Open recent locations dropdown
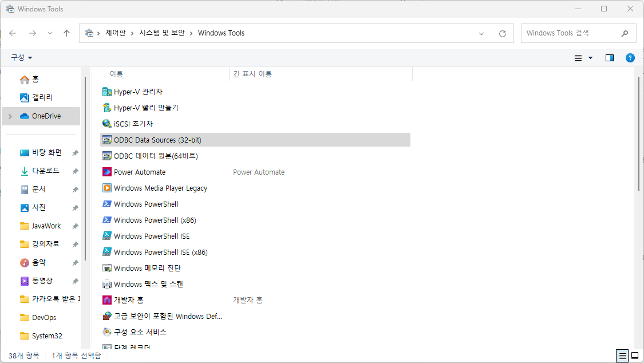 (x=50, y=33)
